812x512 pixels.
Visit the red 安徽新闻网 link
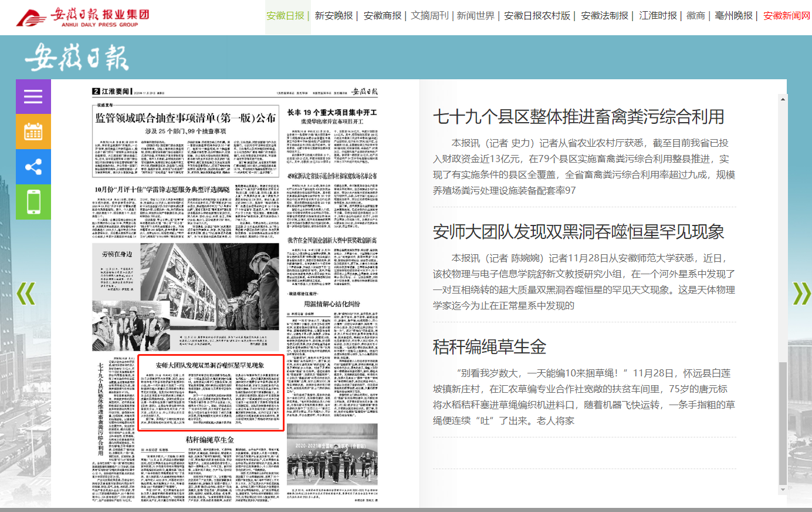(787, 16)
